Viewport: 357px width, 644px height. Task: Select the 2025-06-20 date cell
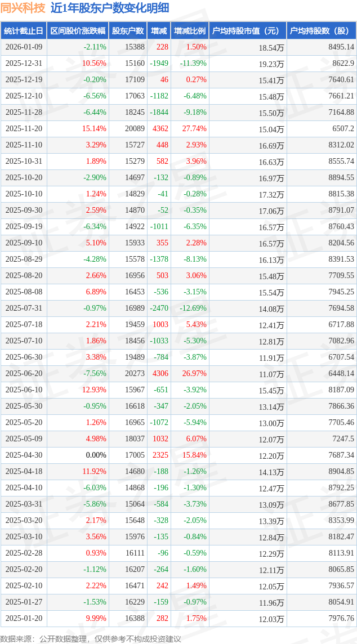tap(24, 374)
